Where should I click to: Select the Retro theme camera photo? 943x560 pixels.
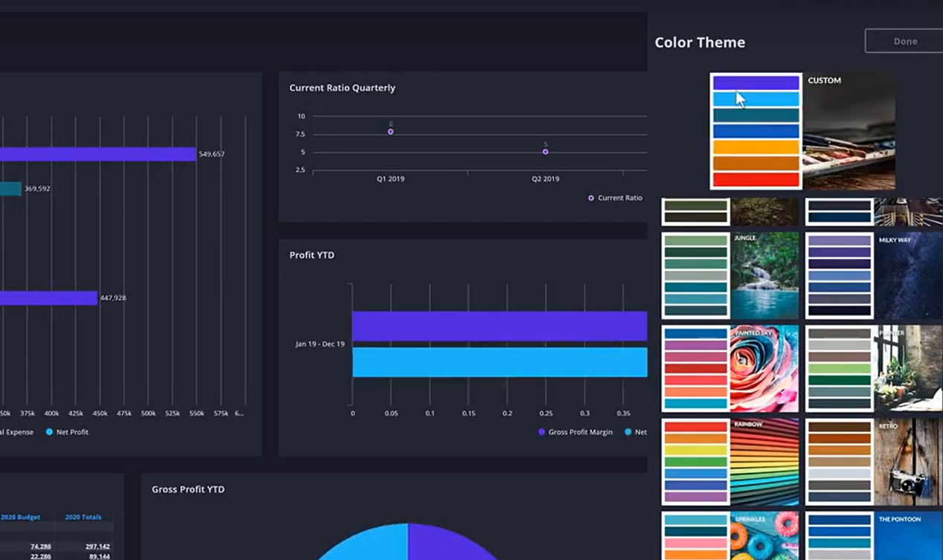click(909, 462)
